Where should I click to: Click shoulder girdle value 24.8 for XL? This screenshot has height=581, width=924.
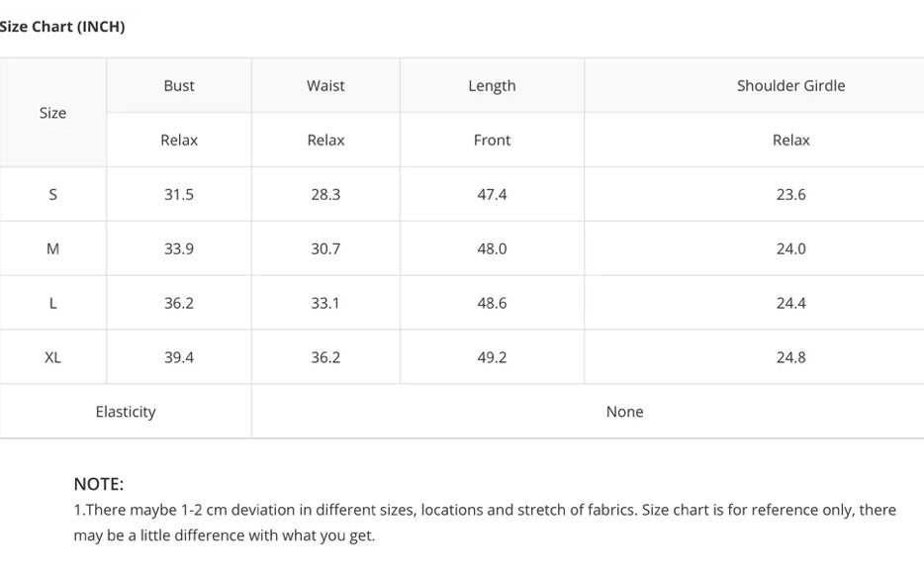click(790, 358)
